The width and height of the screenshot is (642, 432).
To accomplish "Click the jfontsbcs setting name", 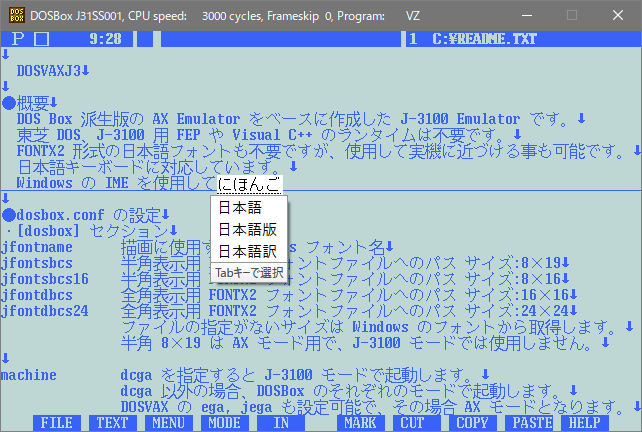I will (x=36, y=263).
